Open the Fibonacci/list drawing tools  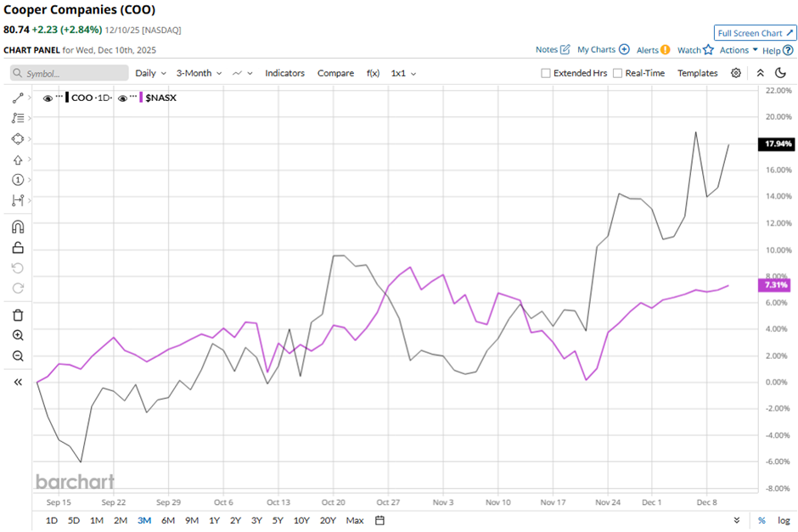(x=18, y=118)
